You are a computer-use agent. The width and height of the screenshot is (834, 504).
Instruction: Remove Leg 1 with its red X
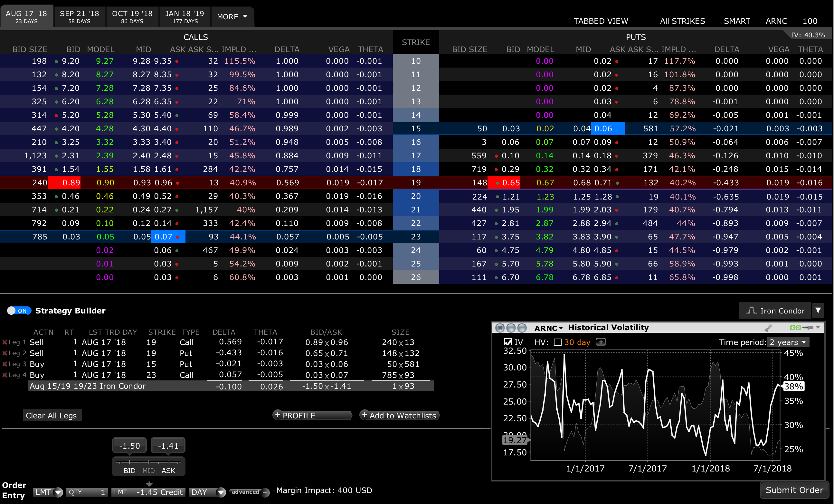point(5,342)
